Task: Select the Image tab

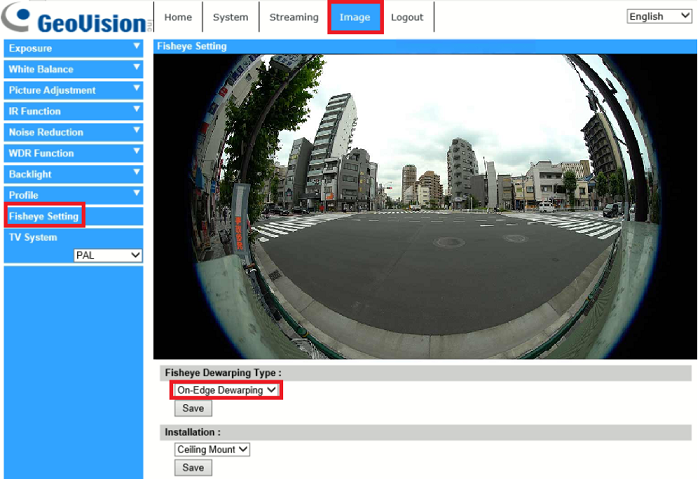Action: pos(355,17)
